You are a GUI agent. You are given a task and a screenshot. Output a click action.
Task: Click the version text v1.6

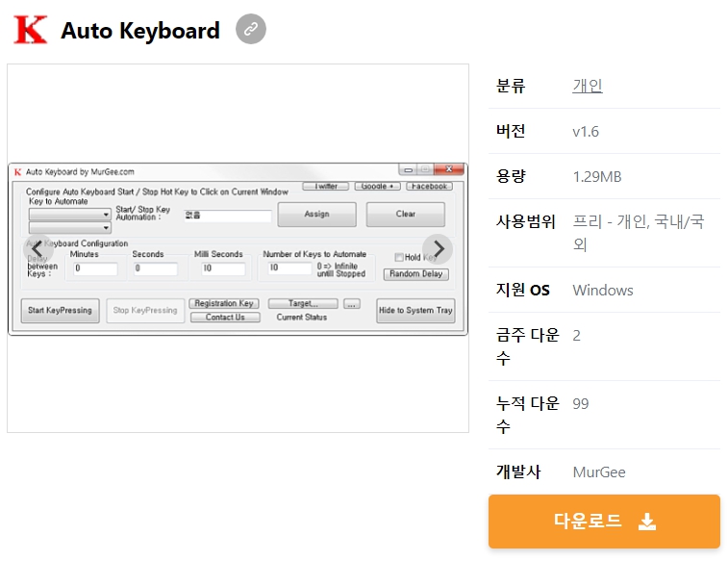pyautogui.click(x=586, y=132)
